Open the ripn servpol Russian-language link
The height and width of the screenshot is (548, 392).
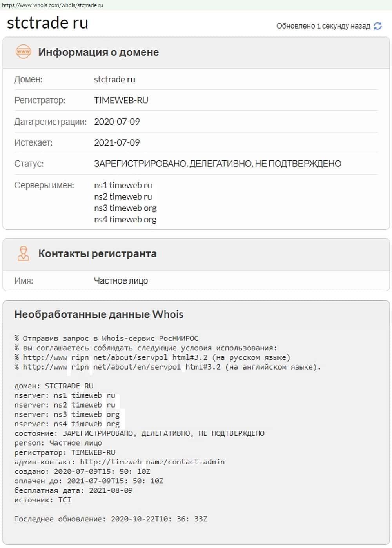115,357
